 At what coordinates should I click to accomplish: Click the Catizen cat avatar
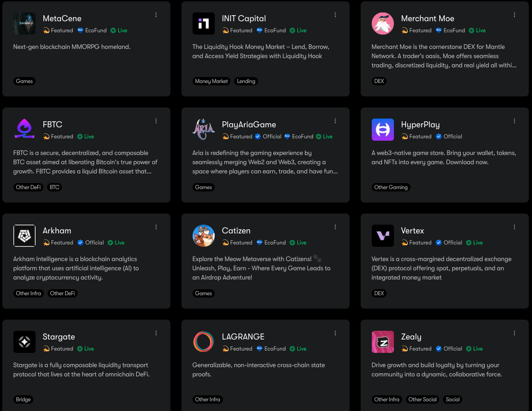click(x=204, y=236)
